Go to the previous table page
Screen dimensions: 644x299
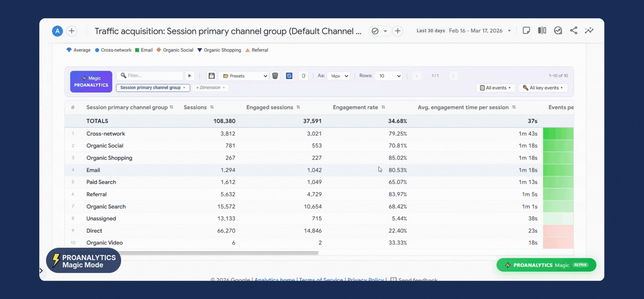(417, 76)
